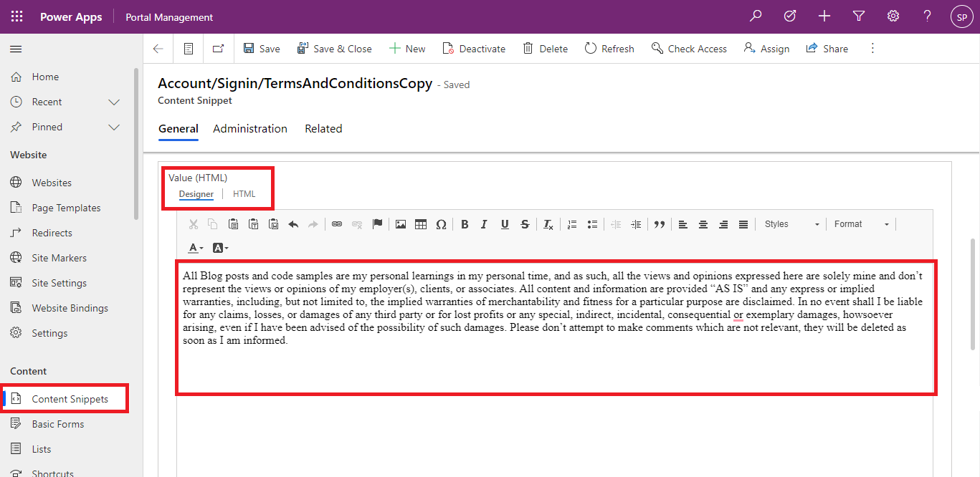Insert a link using the editor link icon
Viewport: 980px width, 477px height.
tap(337, 224)
